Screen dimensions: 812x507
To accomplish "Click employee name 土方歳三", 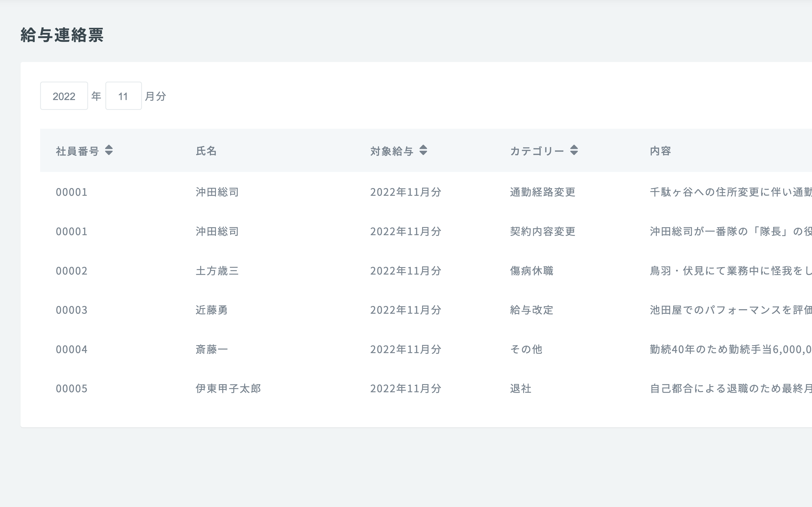I will pyautogui.click(x=217, y=271).
